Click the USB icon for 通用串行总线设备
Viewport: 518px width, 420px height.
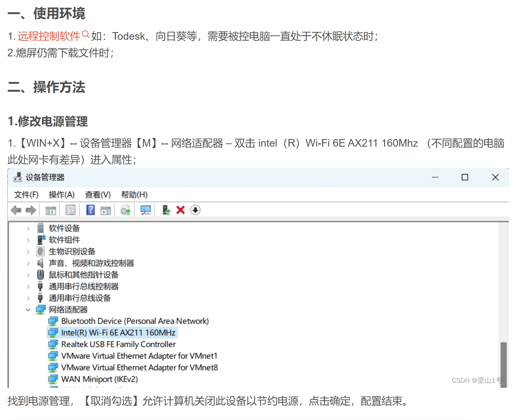point(40,298)
